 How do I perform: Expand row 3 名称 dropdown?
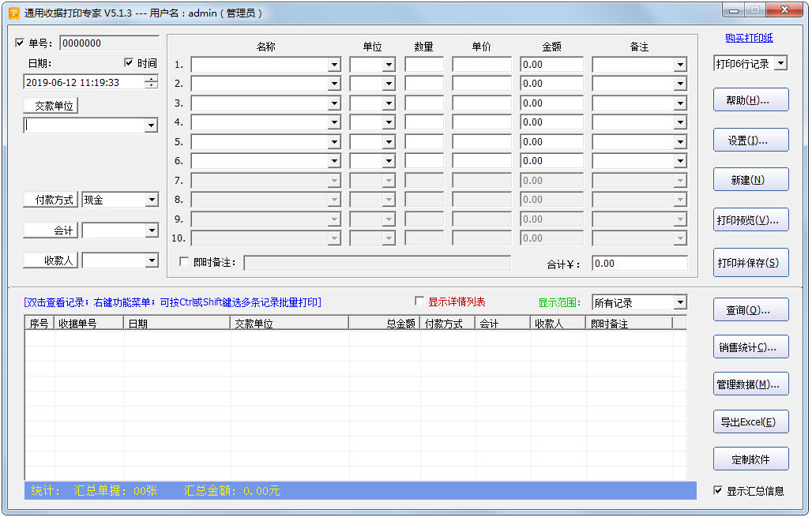(x=334, y=103)
